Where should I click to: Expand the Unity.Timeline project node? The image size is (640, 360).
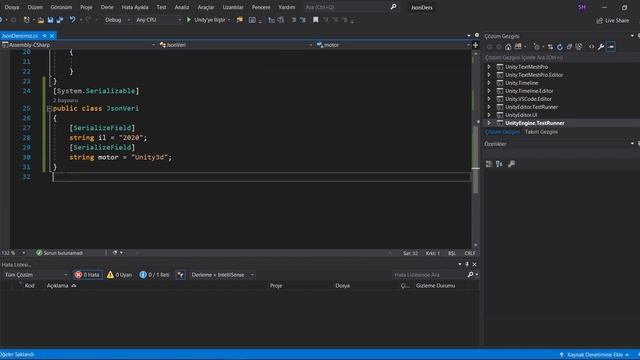489,83
